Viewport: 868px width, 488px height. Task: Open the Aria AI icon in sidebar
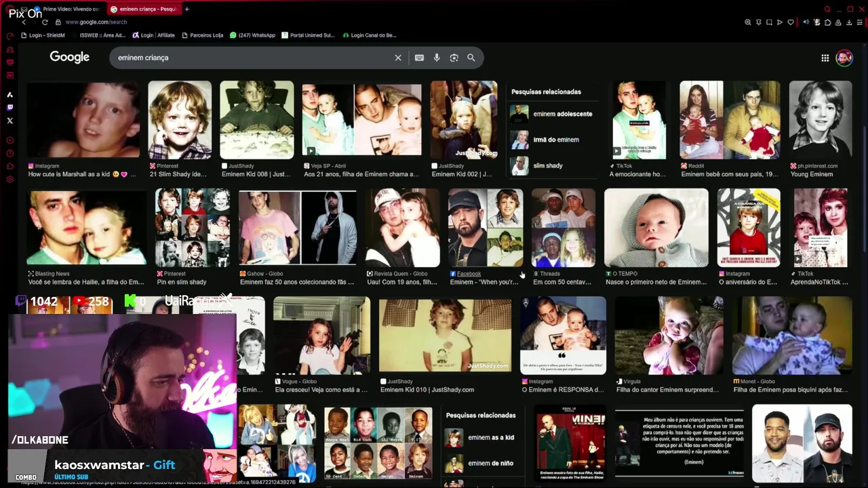coord(9,95)
